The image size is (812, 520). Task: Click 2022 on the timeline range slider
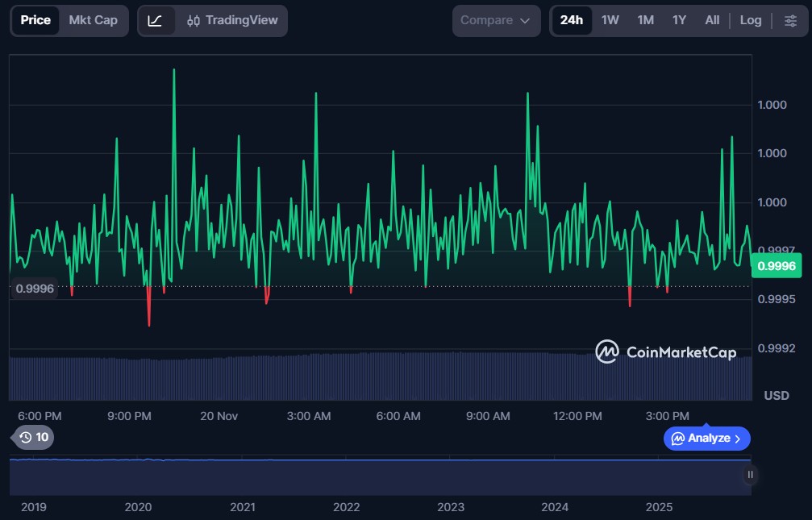click(x=347, y=507)
